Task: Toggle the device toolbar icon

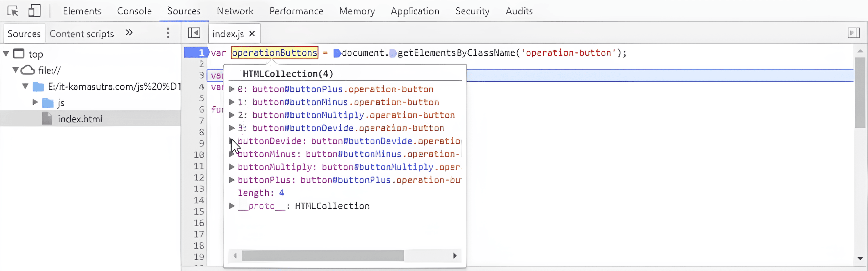Action: point(34,11)
